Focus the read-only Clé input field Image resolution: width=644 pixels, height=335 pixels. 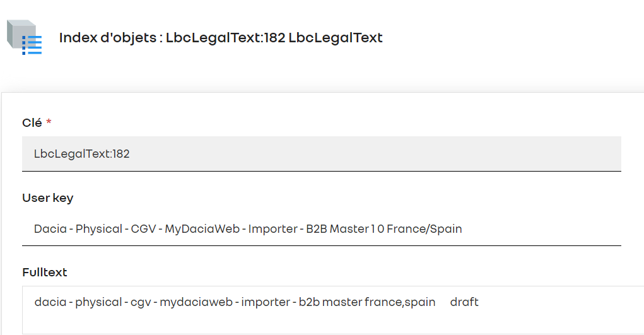(322, 154)
